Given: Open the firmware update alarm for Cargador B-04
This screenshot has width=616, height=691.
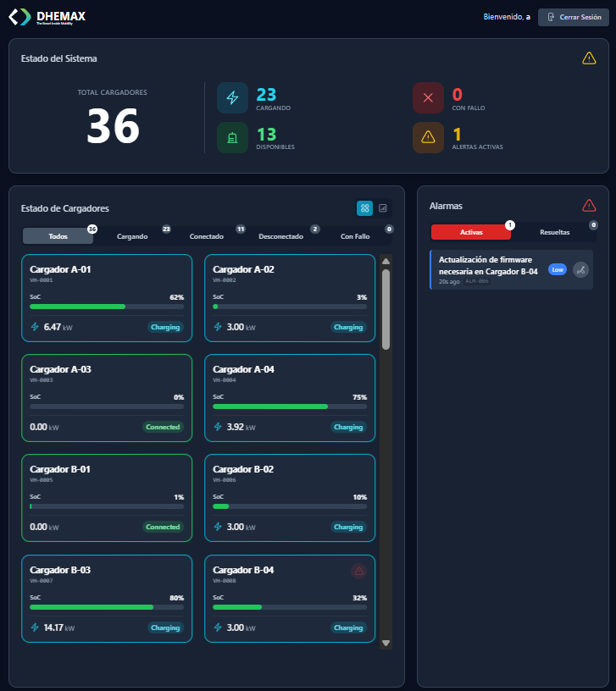Looking at the screenshot, I should 512,269.
